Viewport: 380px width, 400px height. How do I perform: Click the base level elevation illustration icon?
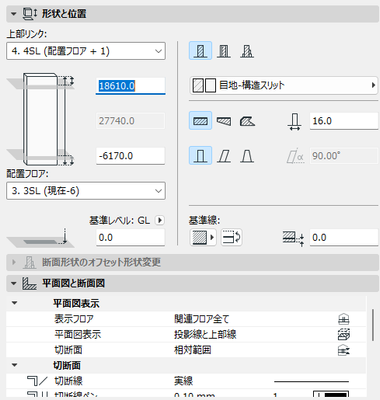40,238
